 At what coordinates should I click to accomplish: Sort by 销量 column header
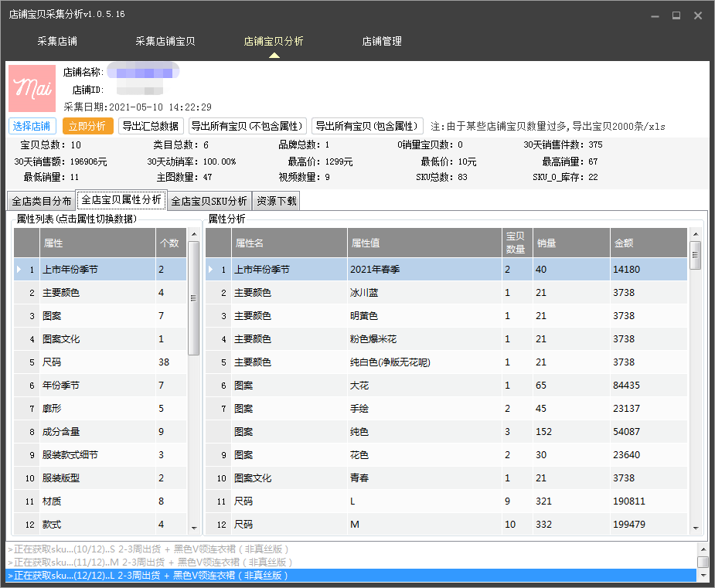click(x=571, y=243)
